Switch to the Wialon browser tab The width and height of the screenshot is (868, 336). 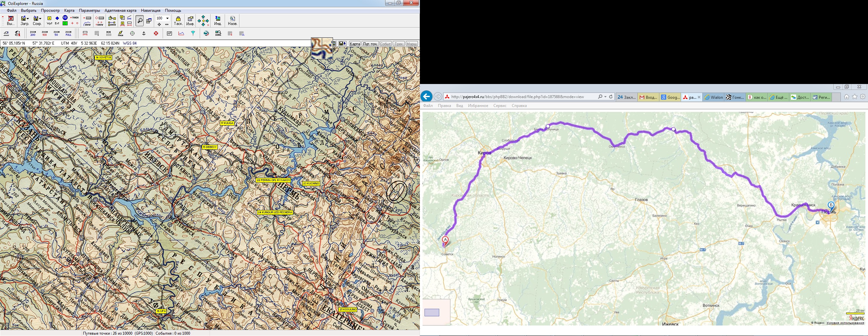(713, 97)
